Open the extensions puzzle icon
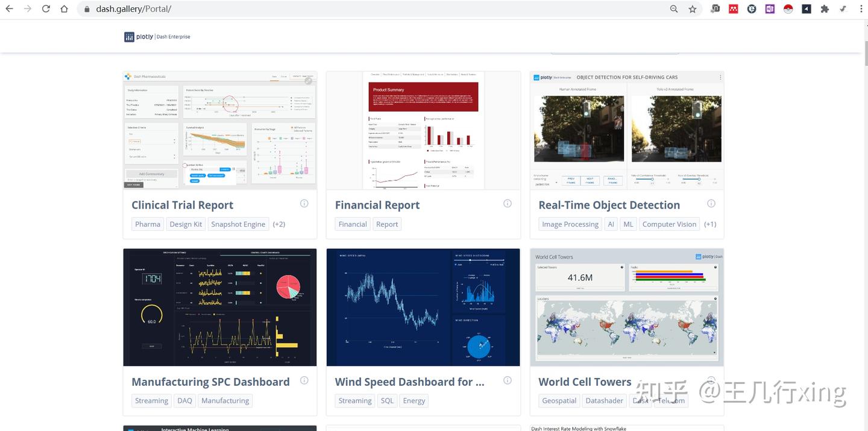Viewport: 868px width, 431px height. tap(825, 9)
